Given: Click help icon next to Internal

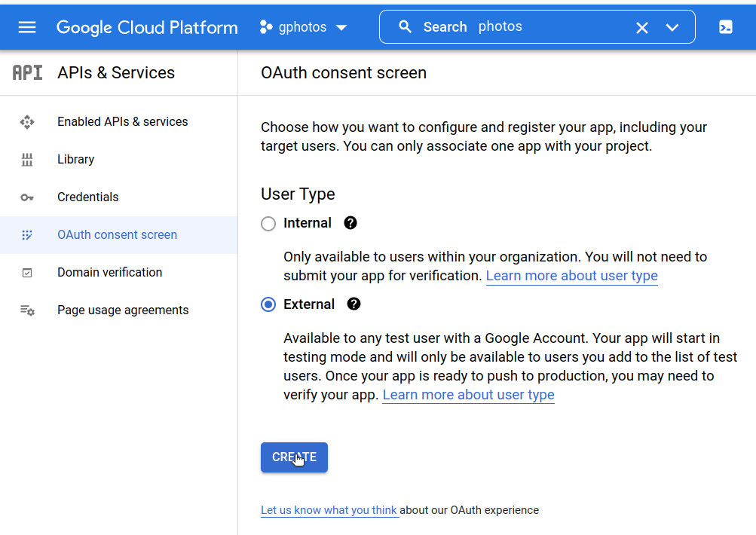Looking at the screenshot, I should coord(350,223).
